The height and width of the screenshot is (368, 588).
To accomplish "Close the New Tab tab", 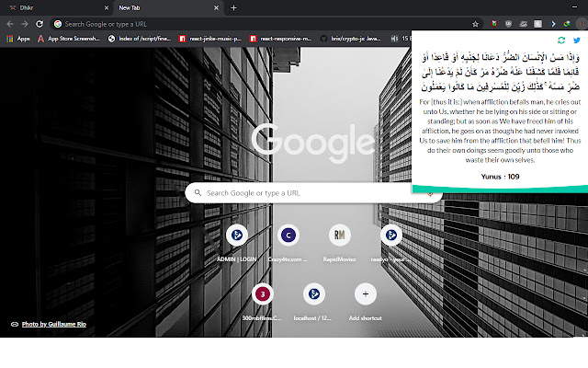I will (x=217, y=7).
